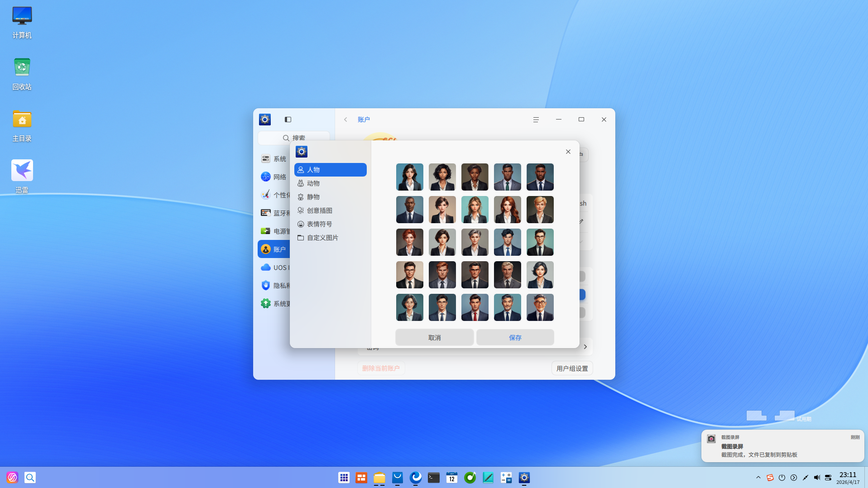This screenshot has height=488, width=868.
Task: Open the file manager from the taskbar
Action: [x=379, y=478]
